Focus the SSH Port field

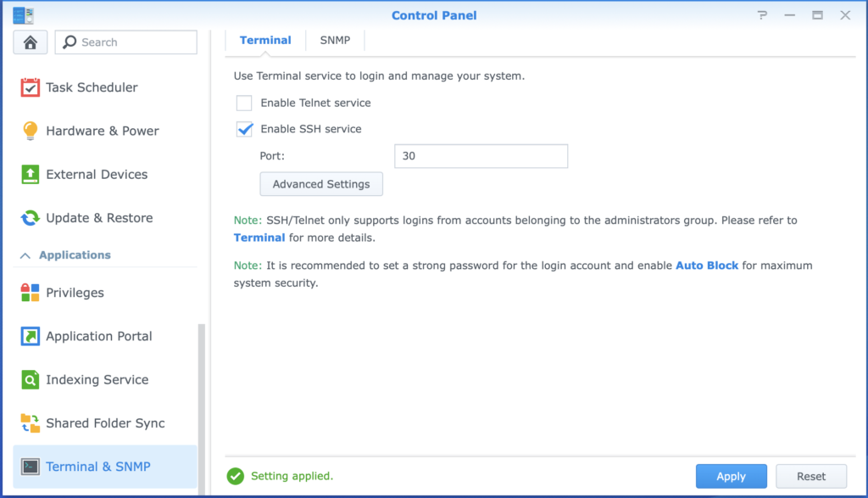(x=481, y=156)
